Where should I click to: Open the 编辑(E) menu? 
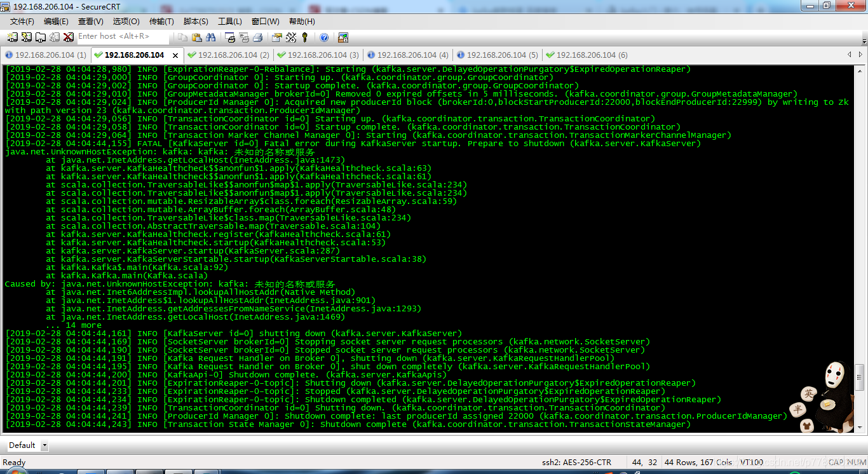[56, 22]
